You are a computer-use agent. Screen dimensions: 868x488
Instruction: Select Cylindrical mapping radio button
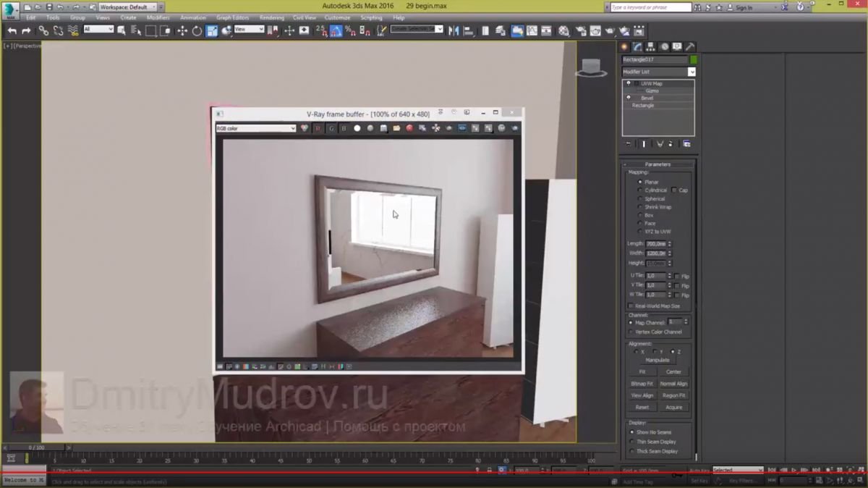pos(640,190)
